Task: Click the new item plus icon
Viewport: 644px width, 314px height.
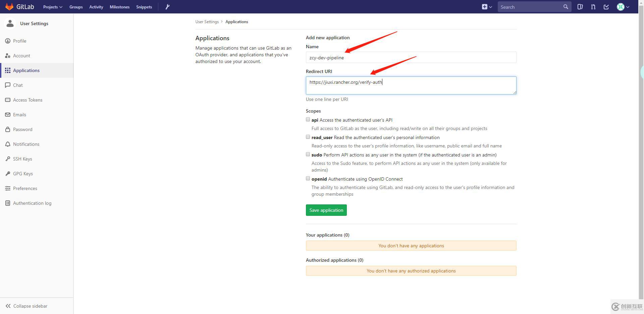Action: point(484,7)
